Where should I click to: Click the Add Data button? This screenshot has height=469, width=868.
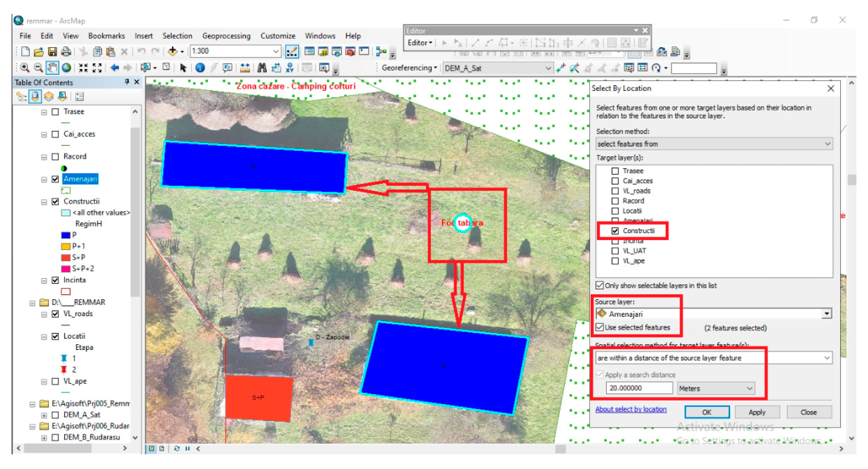point(172,52)
